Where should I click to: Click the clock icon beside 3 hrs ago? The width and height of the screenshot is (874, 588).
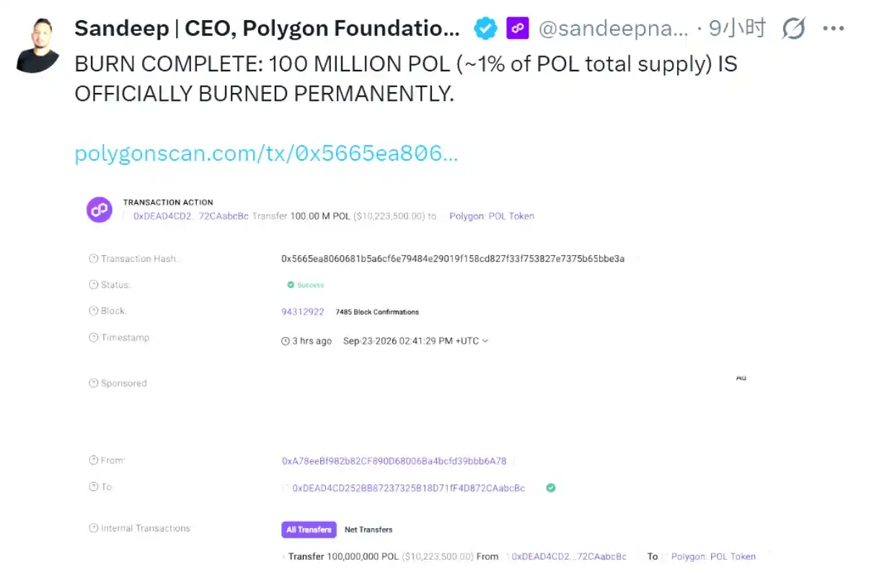[x=285, y=342]
